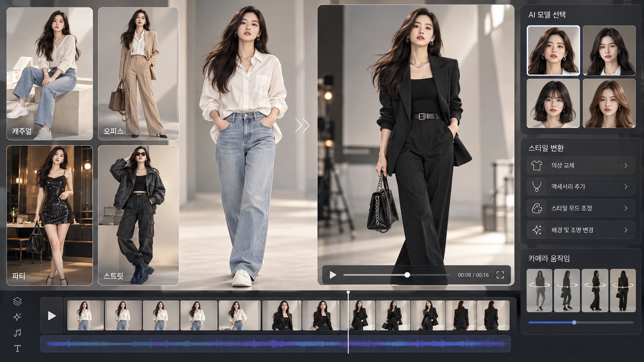Click the 스타일 변환 panel heading
644x362 pixels.
(x=546, y=148)
